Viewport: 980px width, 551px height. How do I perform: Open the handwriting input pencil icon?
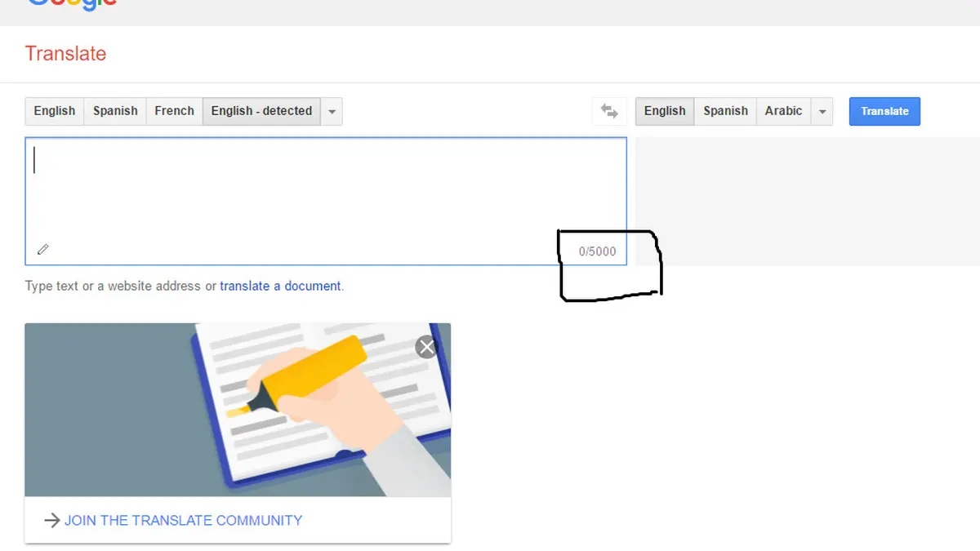coord(42,249)
